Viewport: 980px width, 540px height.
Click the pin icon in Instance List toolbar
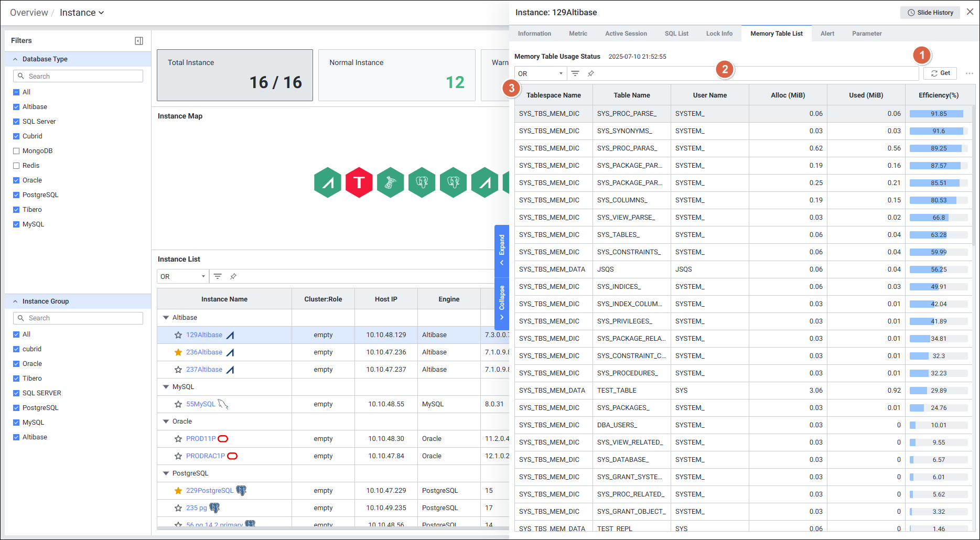[233, 276]
